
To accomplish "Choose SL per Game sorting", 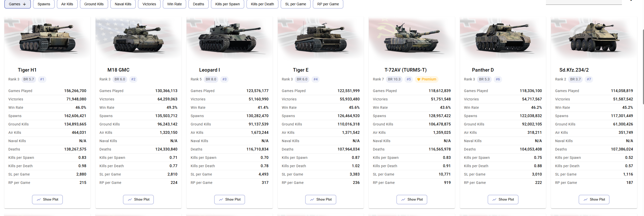I will (x=296, y=4).
